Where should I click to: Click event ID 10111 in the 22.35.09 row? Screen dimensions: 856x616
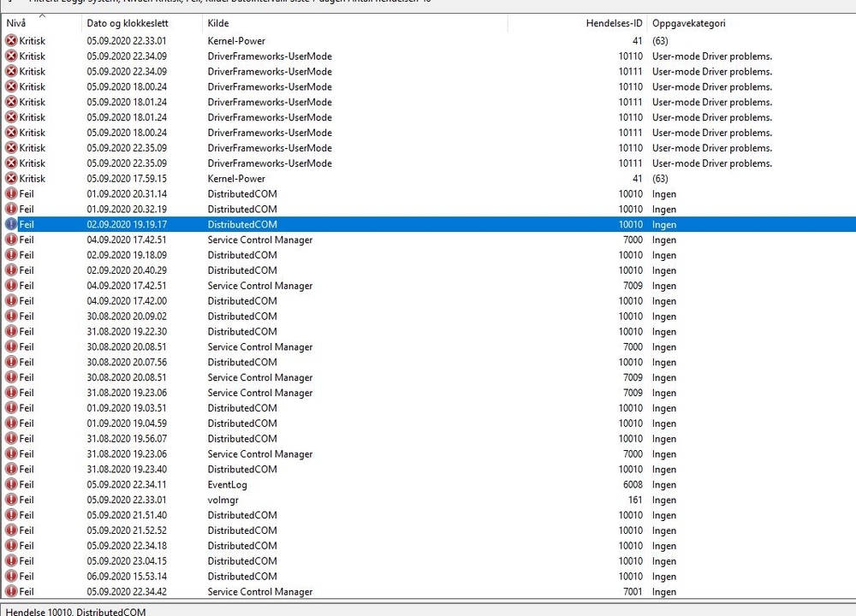631,163
